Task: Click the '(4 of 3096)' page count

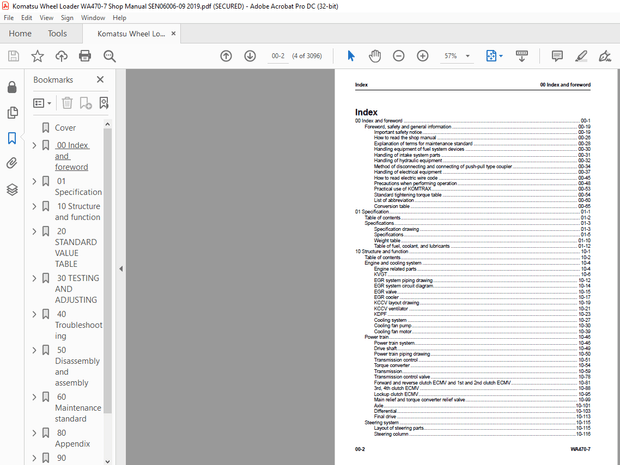Action: (307, 56)
